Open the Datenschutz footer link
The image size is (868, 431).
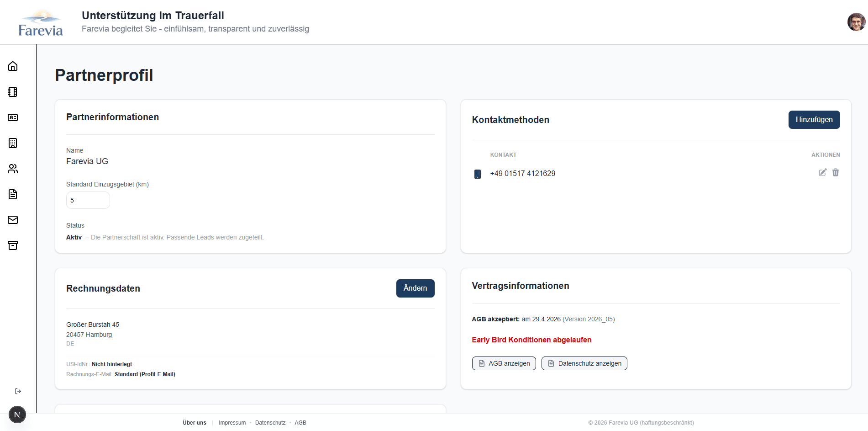coord(270,423)
